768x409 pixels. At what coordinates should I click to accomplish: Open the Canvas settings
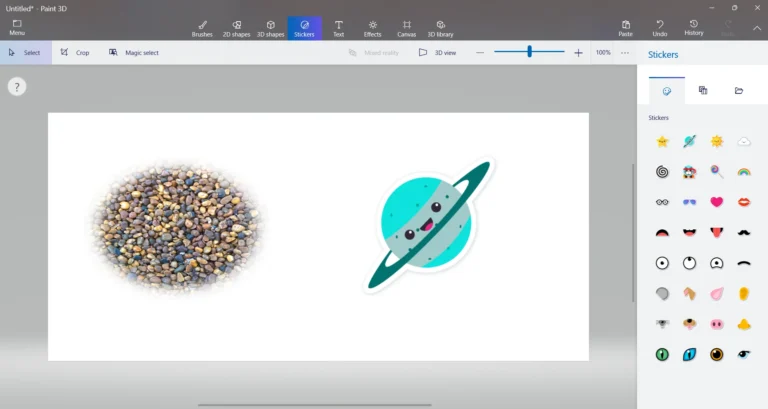click(407, 28)
